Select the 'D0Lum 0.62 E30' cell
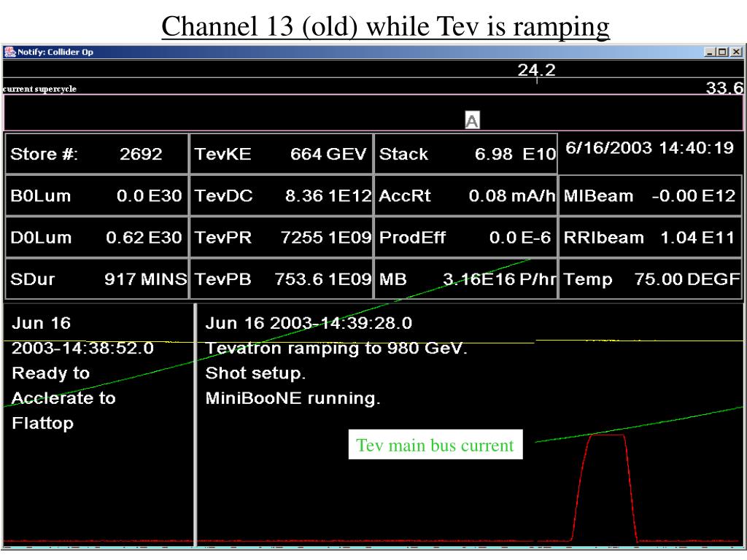 (97, 237)
